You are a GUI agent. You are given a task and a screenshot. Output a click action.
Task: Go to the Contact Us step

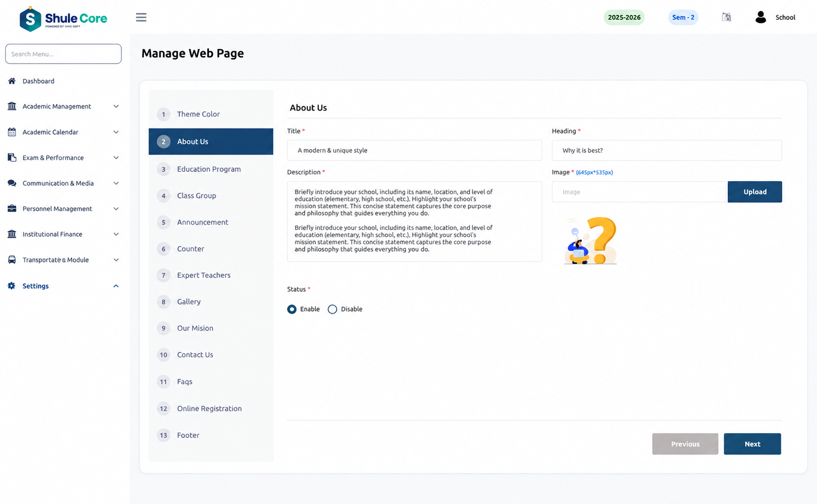211,355
